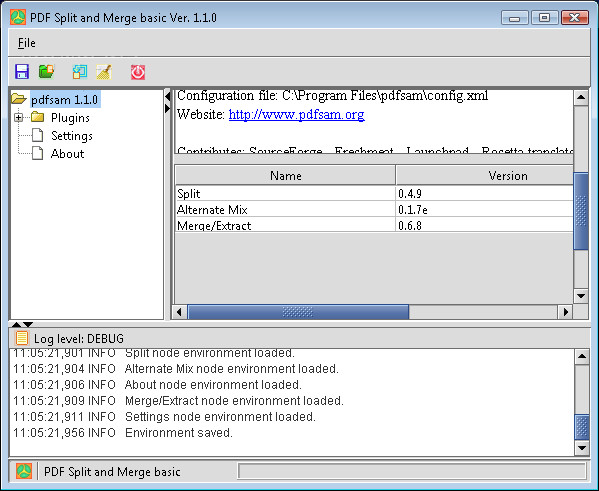This screenshot has width=599, height=491.
Task: Minimize the pdfsam window
Action: pos(515,18)
